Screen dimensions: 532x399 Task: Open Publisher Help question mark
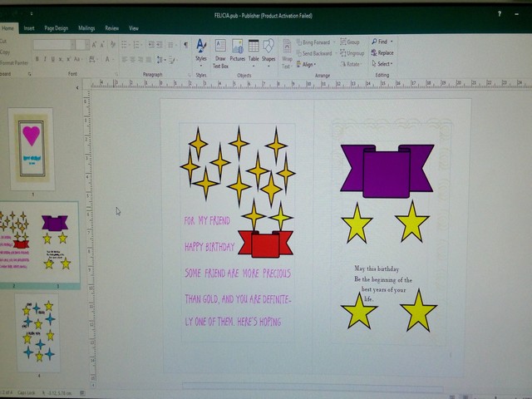[x=499, y=14]
